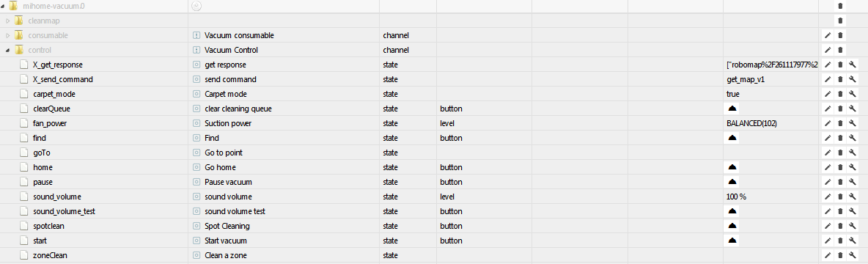Screen dimensions: 868x264
Task: Delete the sound_volume state
Action: point(840,197)
